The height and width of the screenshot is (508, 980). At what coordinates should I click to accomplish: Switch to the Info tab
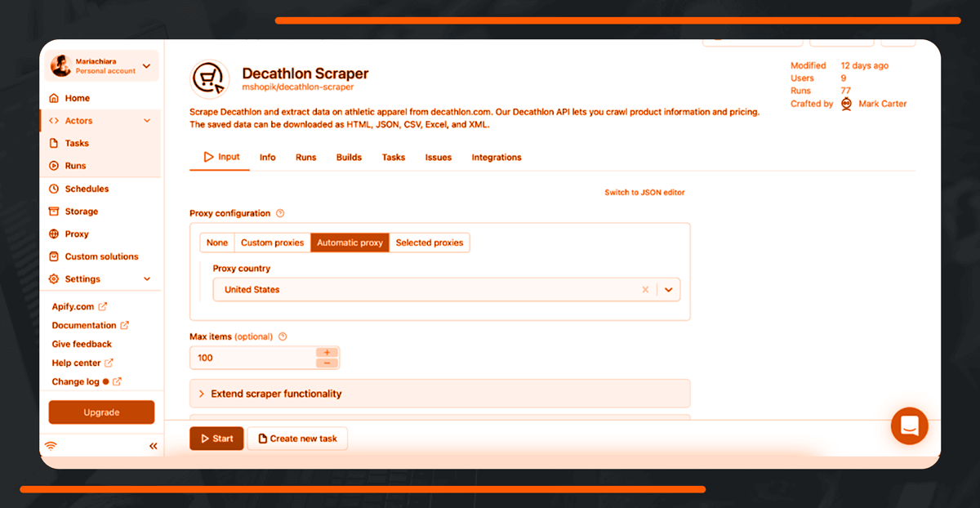(x=268, y=158)
